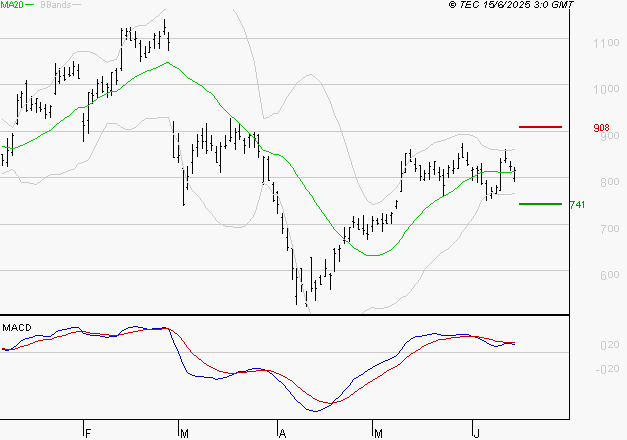Click the MACD panel title
The image size is (627, 440).
click(x=18, y=327)
